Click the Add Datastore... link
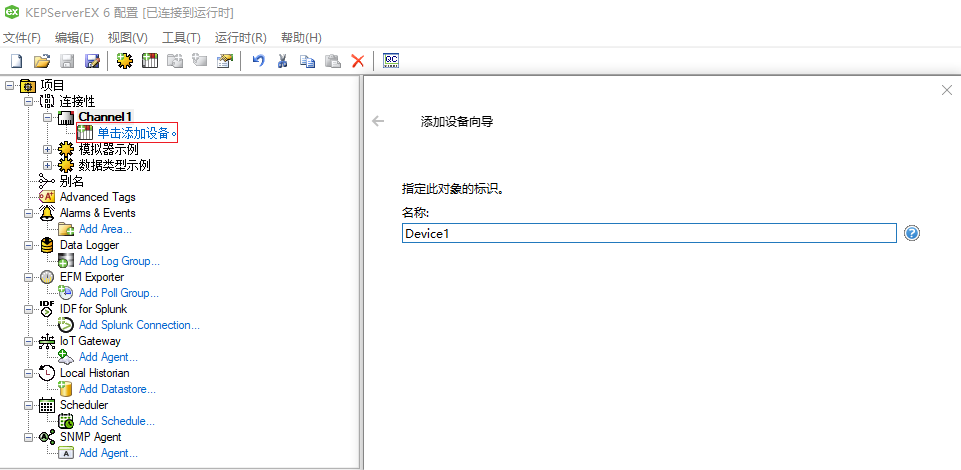The width and height of the screenshot is (961, 470). 117,389
